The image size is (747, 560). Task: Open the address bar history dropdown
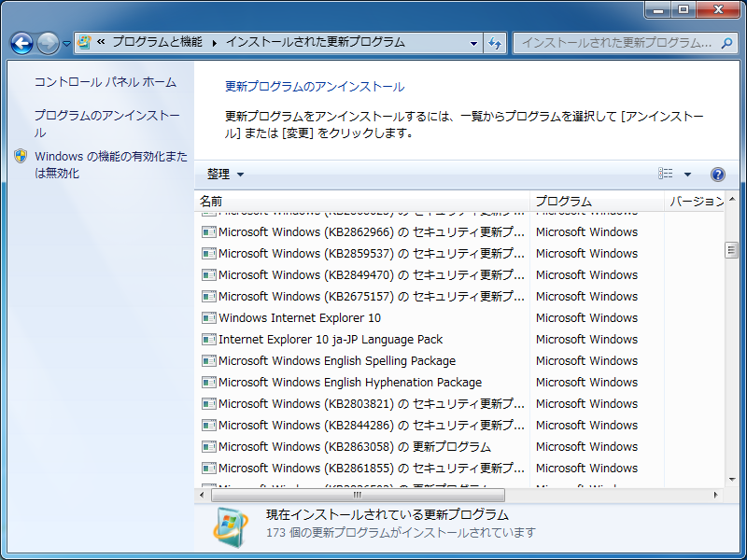point(473,43)
